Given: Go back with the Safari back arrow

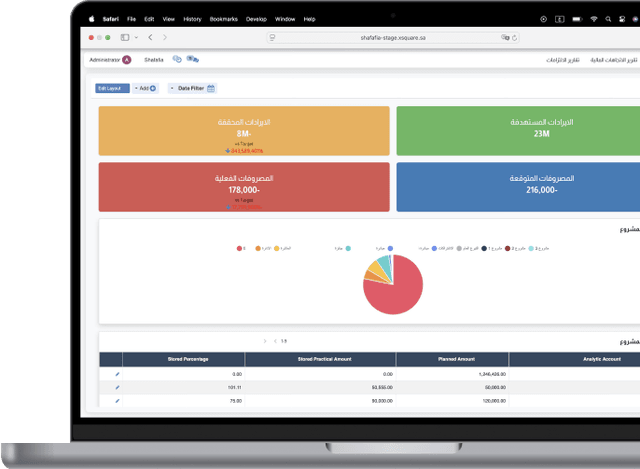Looking at the screenshot, I should pos(150,37).
